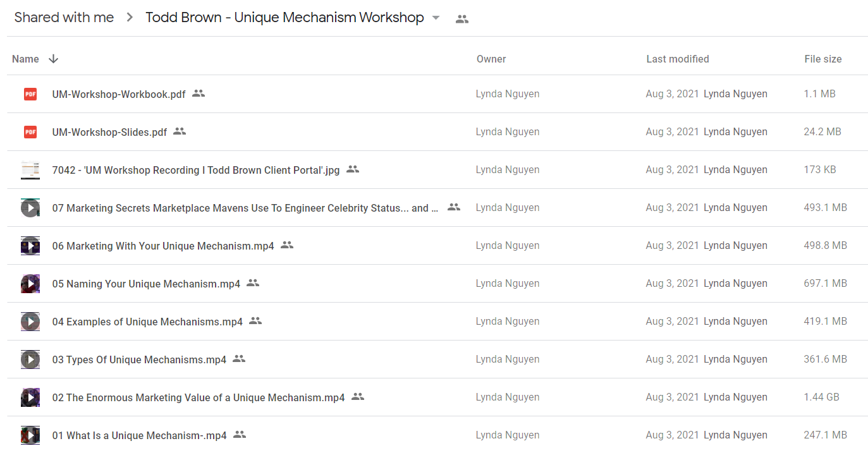
Task: Click the 1.44 GB file size value
Action: click(822, 397)
